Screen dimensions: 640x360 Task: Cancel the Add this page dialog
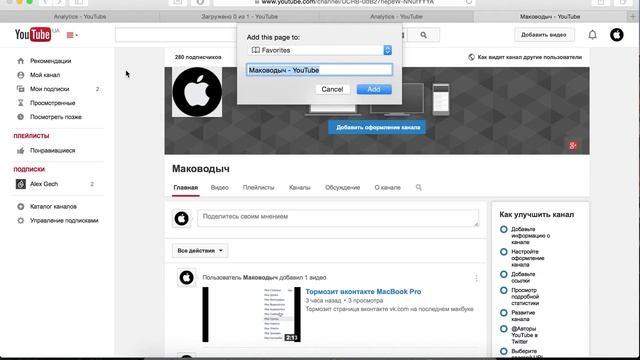coord(332,89)
